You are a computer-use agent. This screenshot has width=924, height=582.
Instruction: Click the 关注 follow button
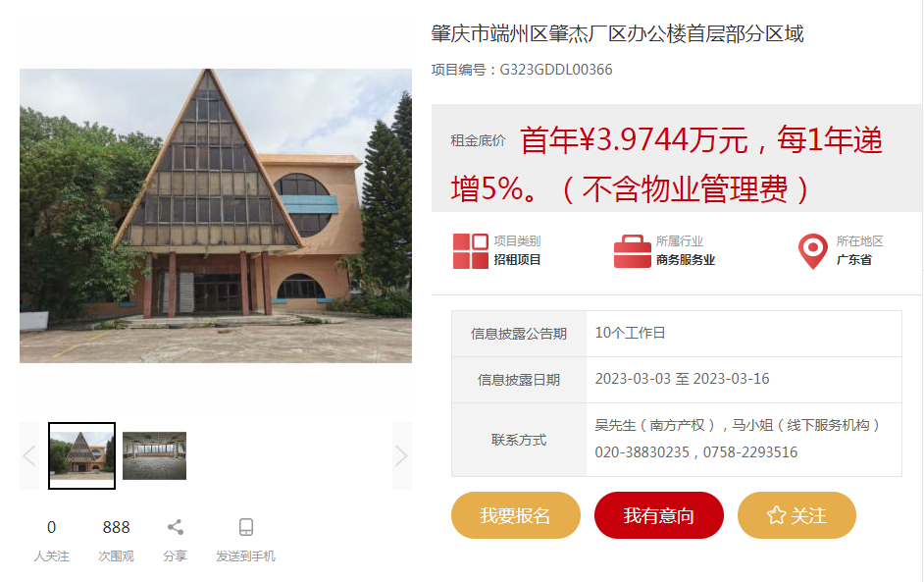point(796,515)
